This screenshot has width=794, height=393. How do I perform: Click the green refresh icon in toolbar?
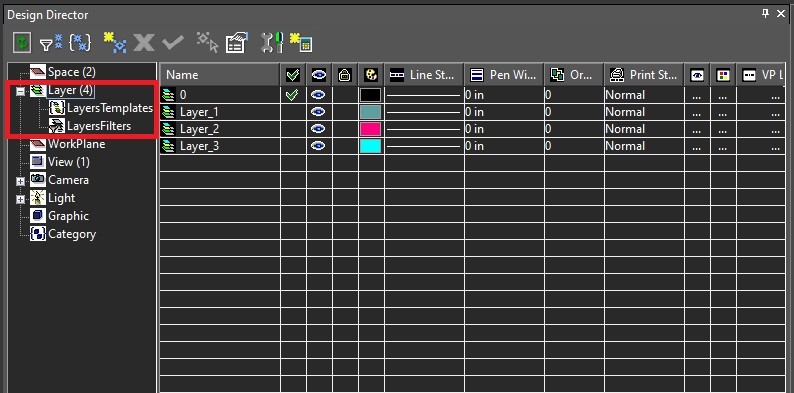22,44
